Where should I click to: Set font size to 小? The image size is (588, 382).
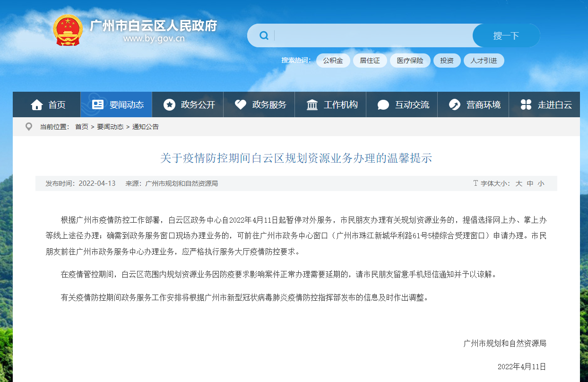click(541, 183)
